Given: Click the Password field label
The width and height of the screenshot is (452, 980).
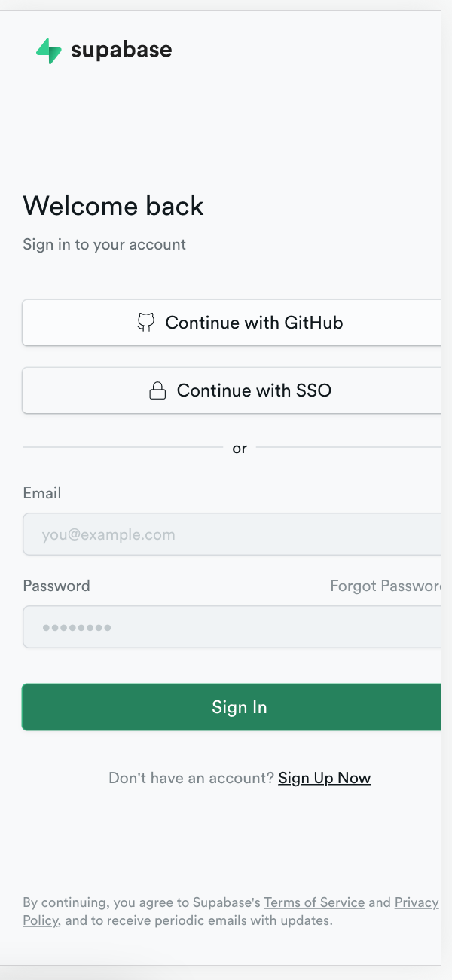Looking at the screenshot, I should coord(56,586).
